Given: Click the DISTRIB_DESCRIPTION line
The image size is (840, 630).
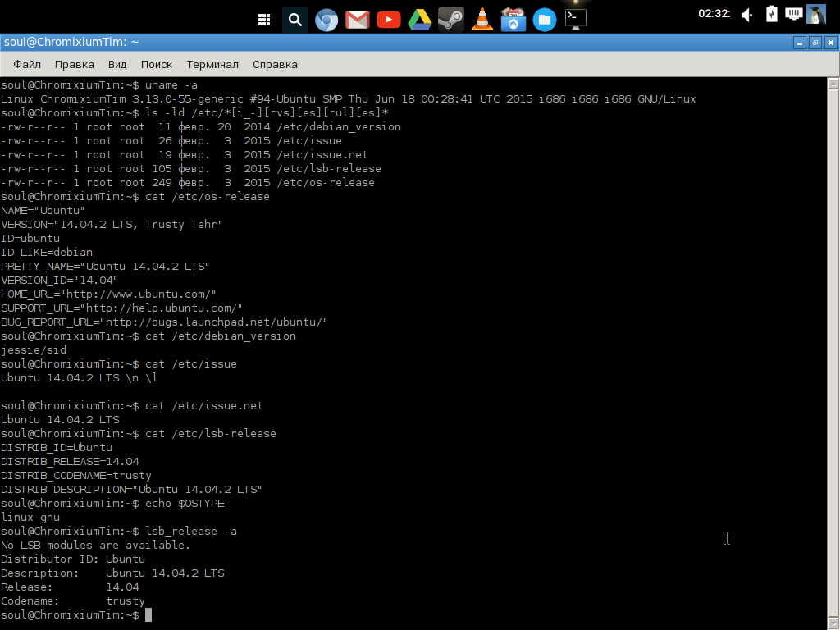Looking at the screenshot, I should pyautogui.click(x=131, y=489).
